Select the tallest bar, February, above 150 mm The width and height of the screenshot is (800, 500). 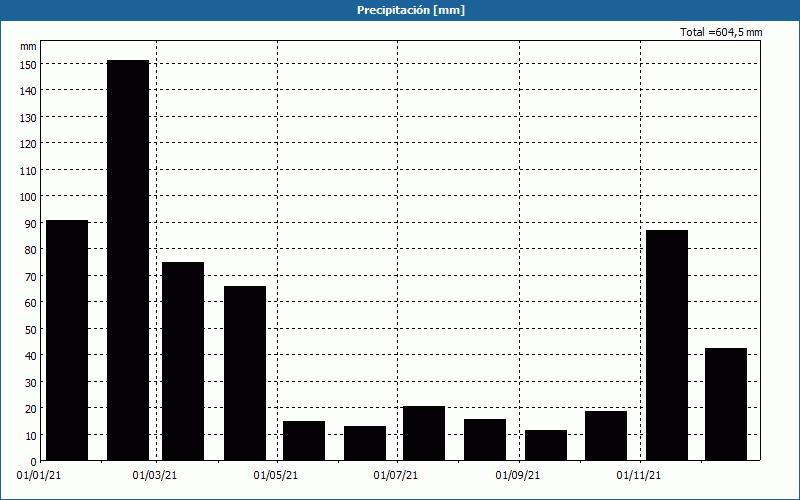(x=128, y=260)
